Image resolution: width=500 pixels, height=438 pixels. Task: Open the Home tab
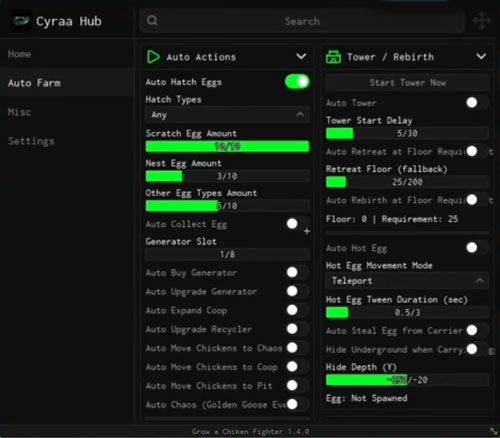[67, 54]
